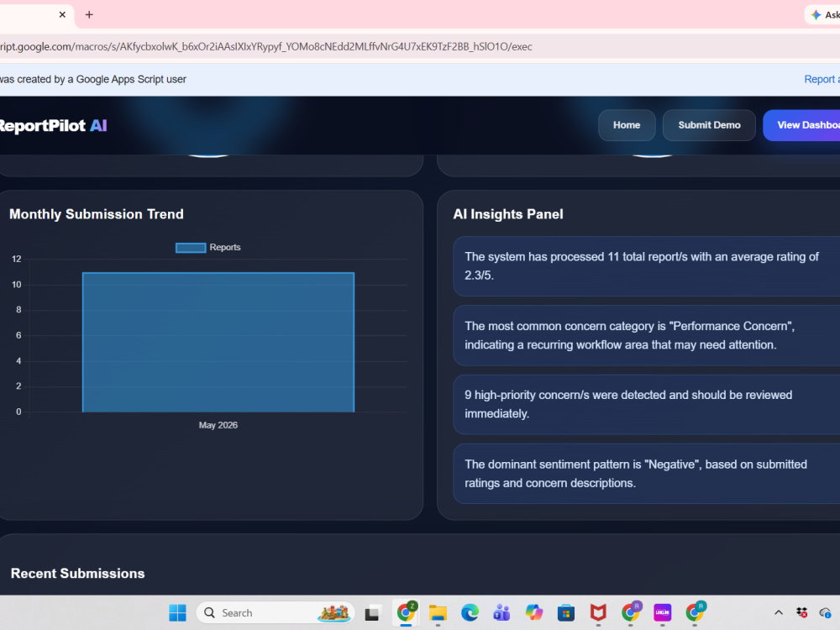Click the ReportPilot AI logo
The width and height of the screenshot is (840, 630).
(53, 125)
